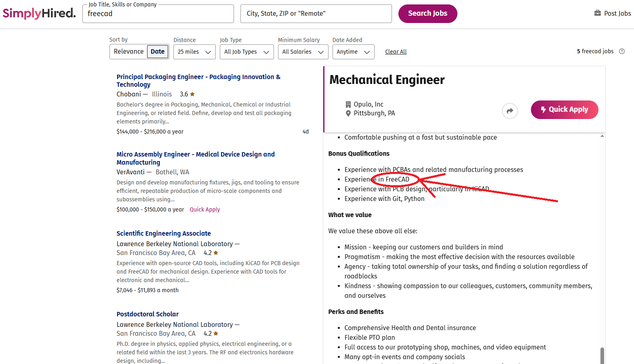Image resolution: width=634 pixels, height=364 pixels.
Task: Click the briefcase icon near Post Jobs
Action: click(597, 13)
